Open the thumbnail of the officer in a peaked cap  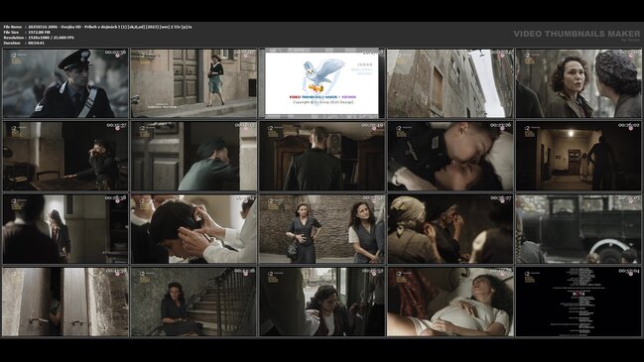(65, 83)
